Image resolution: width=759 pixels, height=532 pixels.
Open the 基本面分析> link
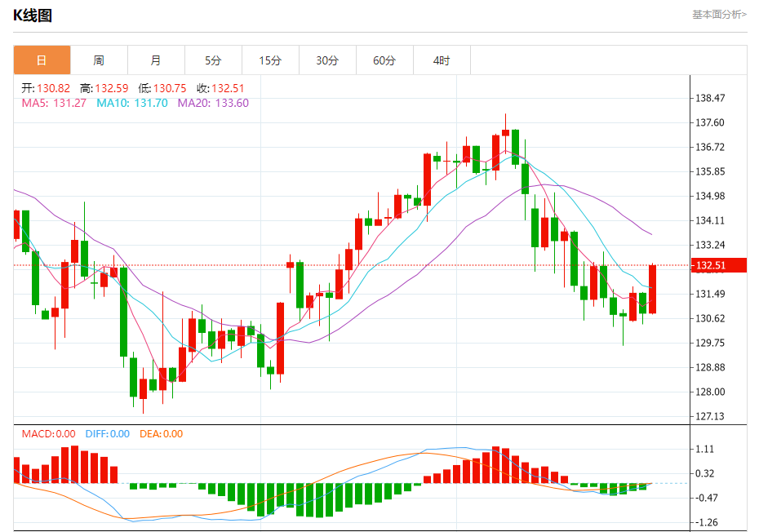(x=719, y=15)
